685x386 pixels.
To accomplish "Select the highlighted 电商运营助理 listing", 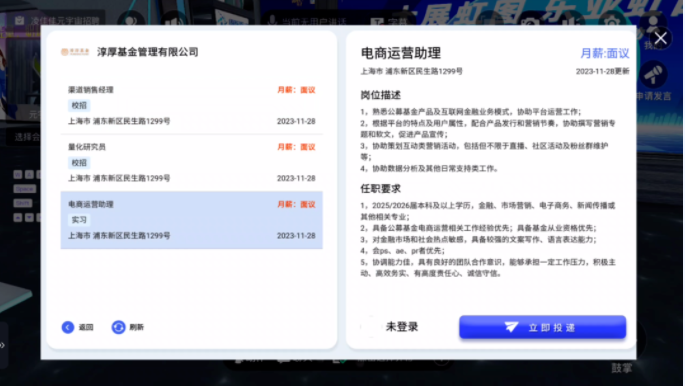I will (192, 220).
